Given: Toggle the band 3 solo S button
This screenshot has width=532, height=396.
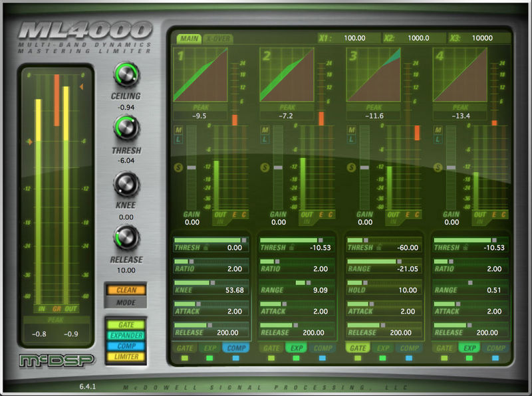Looking at the screenshot, I should [352, 167].
